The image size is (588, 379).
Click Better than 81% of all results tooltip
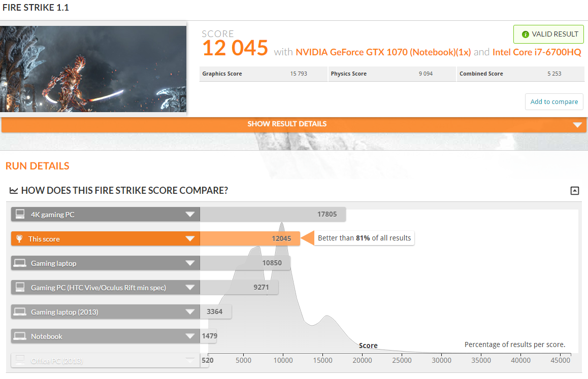364,238
